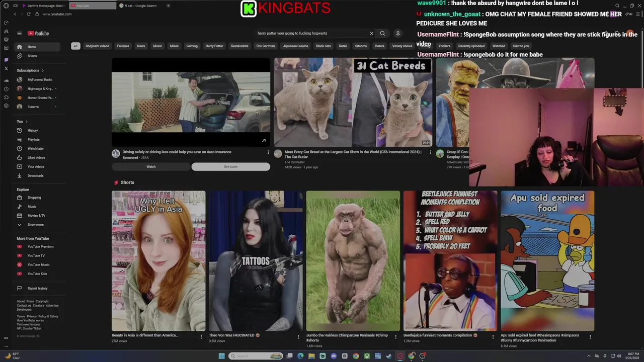This screenshot has height=362, width=644.
Task: Open Shorts in YouTube sidebar
Action: (x=37, y=56)
